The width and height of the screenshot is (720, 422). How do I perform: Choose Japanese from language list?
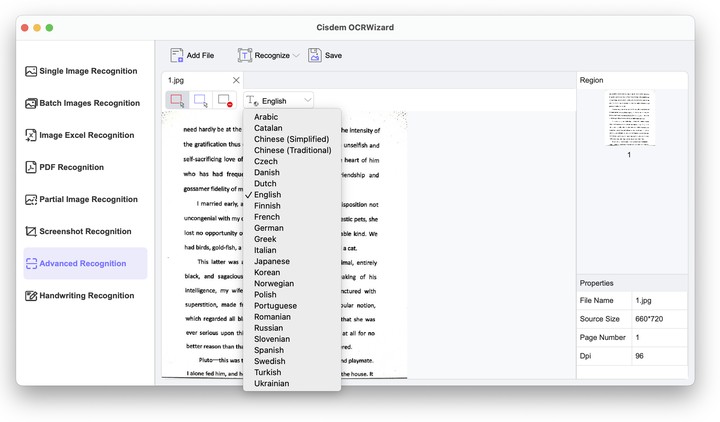[x=292, y=261]
